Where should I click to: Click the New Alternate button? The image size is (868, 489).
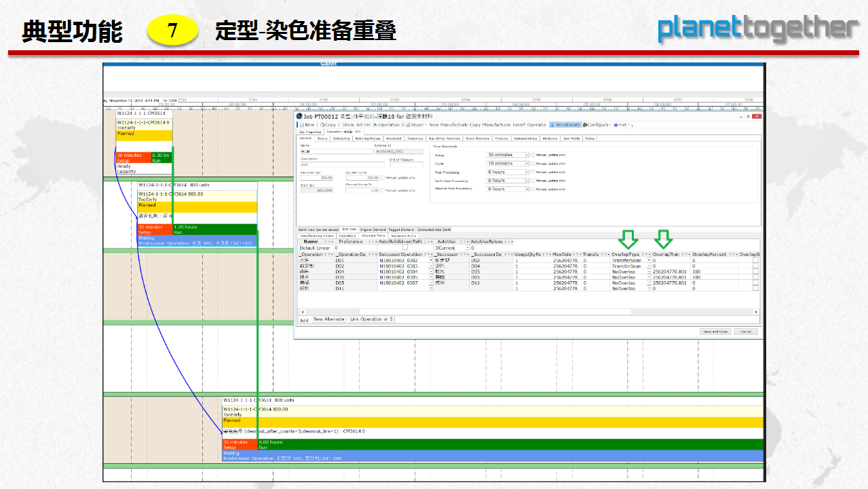[328, 319]
